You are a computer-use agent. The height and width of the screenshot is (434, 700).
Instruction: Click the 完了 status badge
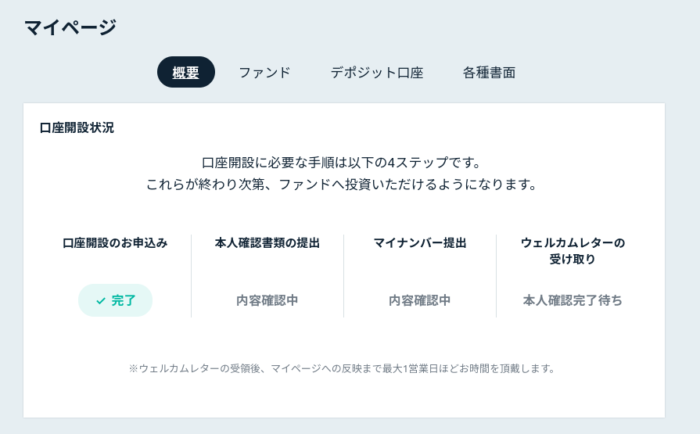115,300
